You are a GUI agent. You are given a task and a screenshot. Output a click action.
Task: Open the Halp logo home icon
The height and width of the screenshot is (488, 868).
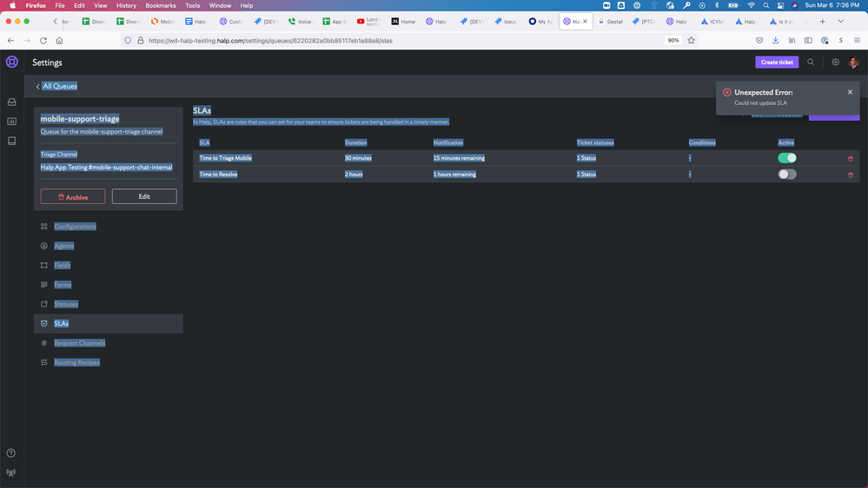[11, 62]
